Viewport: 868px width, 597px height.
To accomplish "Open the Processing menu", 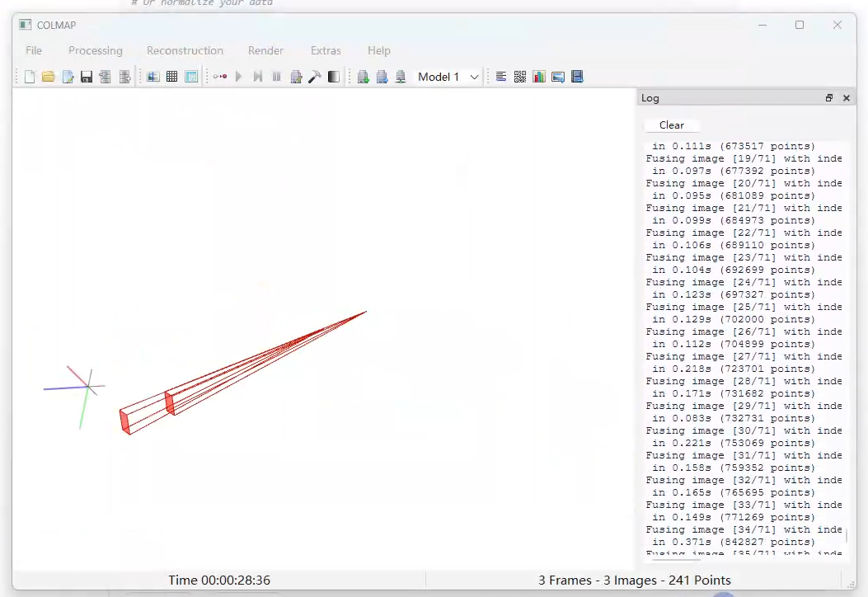I will click(x=96, y=50).
